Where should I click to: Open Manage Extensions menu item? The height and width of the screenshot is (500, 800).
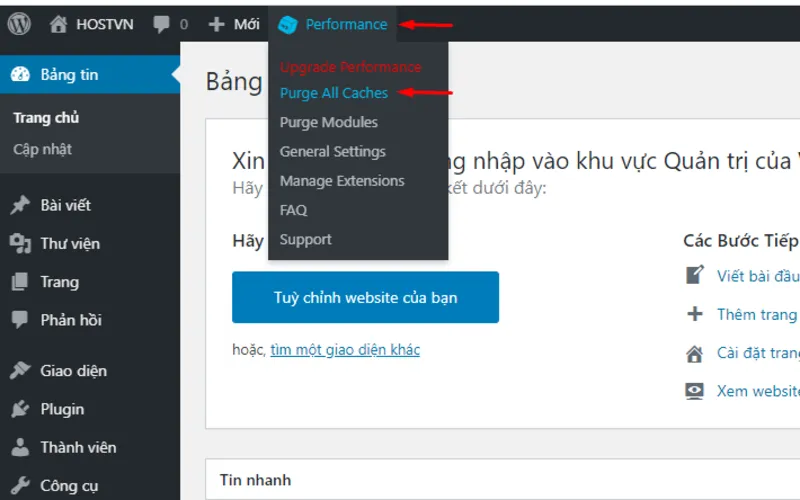342,181
